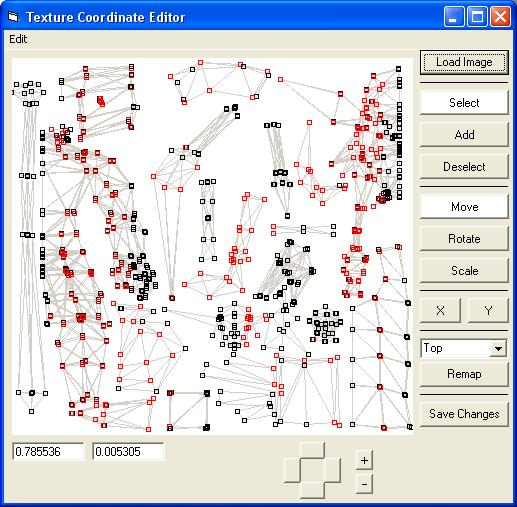Maximize the Texture Coordinate Editor window
This screenshot has width=517, height=507.
click(477, 17)
